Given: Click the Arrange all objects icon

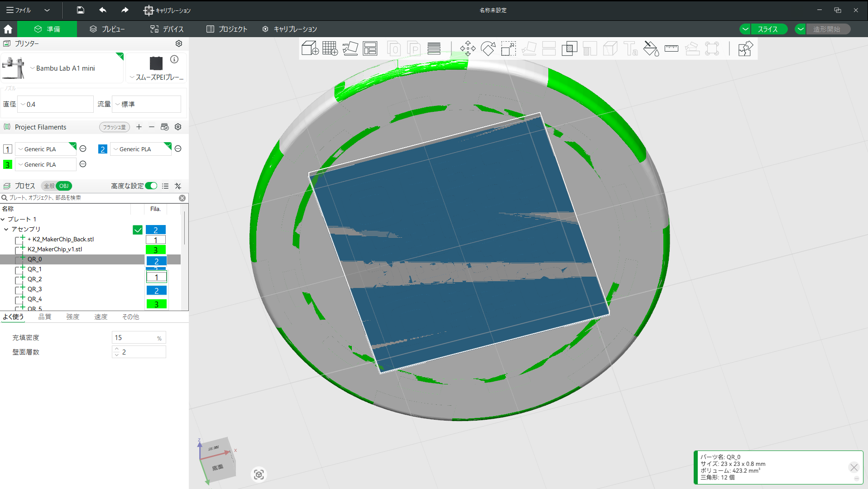Looking at the screenshot, I should [370, 48].
